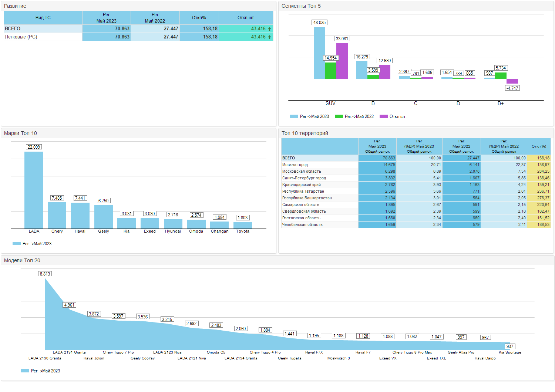
Task: Click legend swatch under Марки Топ 10 chart
Action: 17,244
